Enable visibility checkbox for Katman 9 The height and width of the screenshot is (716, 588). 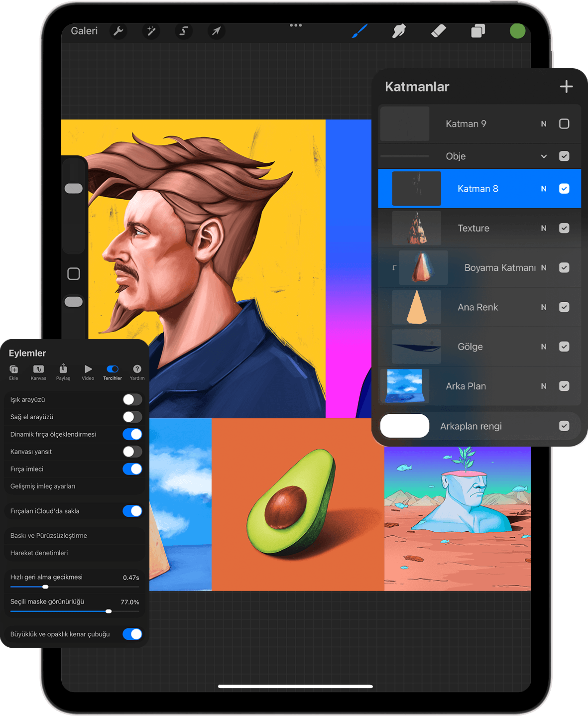[x=564, y=123]
